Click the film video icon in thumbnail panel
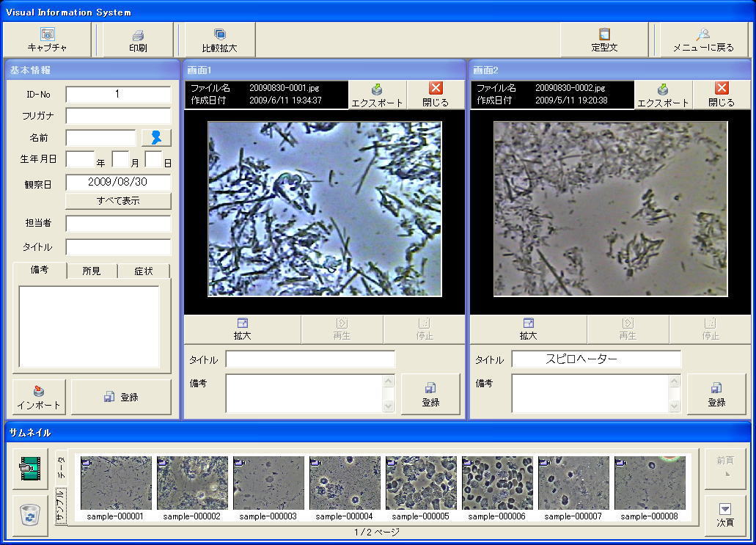Image resolution: width=756 pixels, height=545 pixels. [x=30, y=467]
